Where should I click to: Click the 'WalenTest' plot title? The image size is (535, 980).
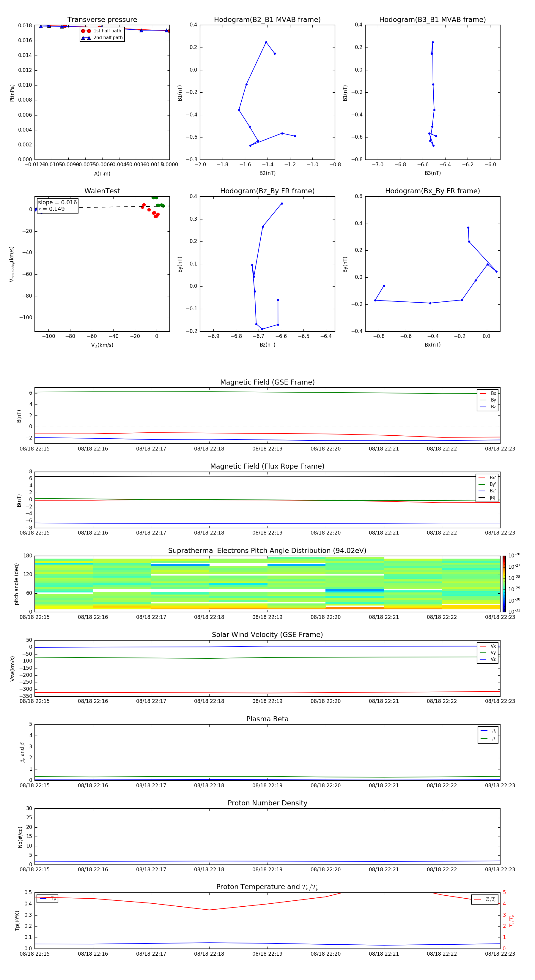coord(102,191)
